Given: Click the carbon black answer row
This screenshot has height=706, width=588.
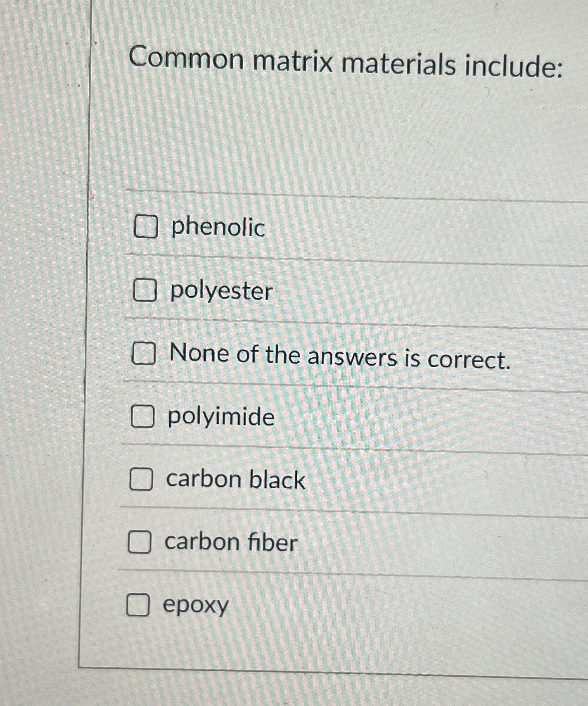Looking at the screenshot, I should [x=235, y=480].
